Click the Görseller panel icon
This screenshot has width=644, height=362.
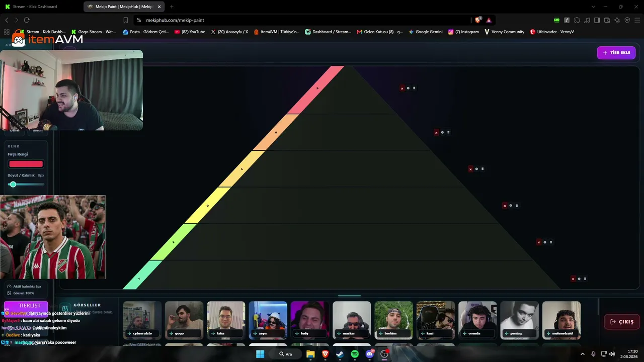point(65,308)
